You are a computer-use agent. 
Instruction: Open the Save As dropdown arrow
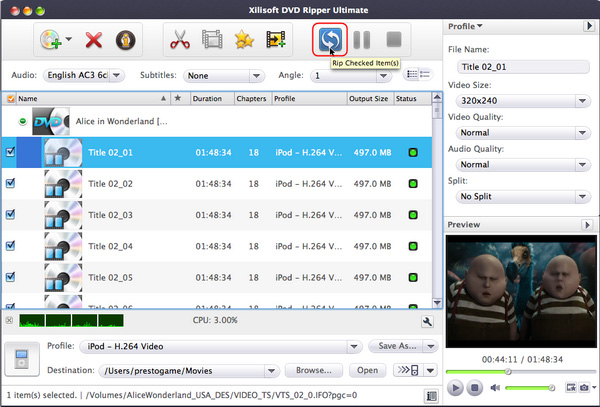[430, 346]
